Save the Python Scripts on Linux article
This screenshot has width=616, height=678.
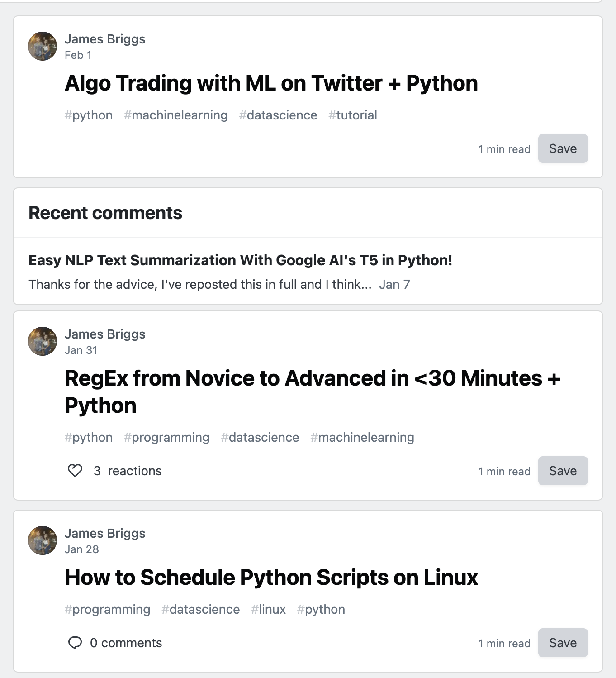pyautogui.click(x=562, y=642)
